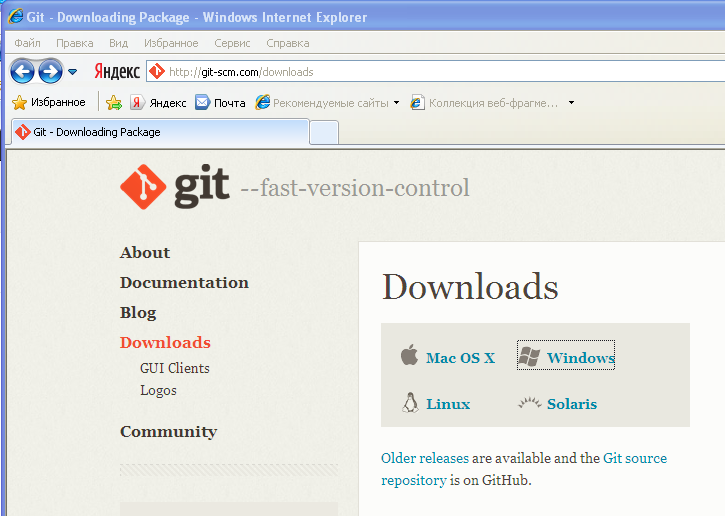Open the Сервис menu

232,43
